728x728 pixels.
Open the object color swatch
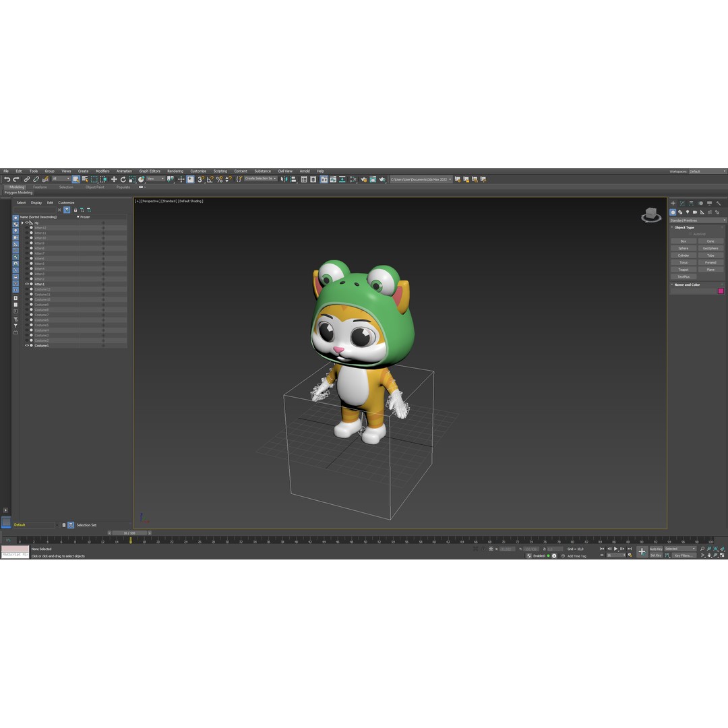click(721, 291)
